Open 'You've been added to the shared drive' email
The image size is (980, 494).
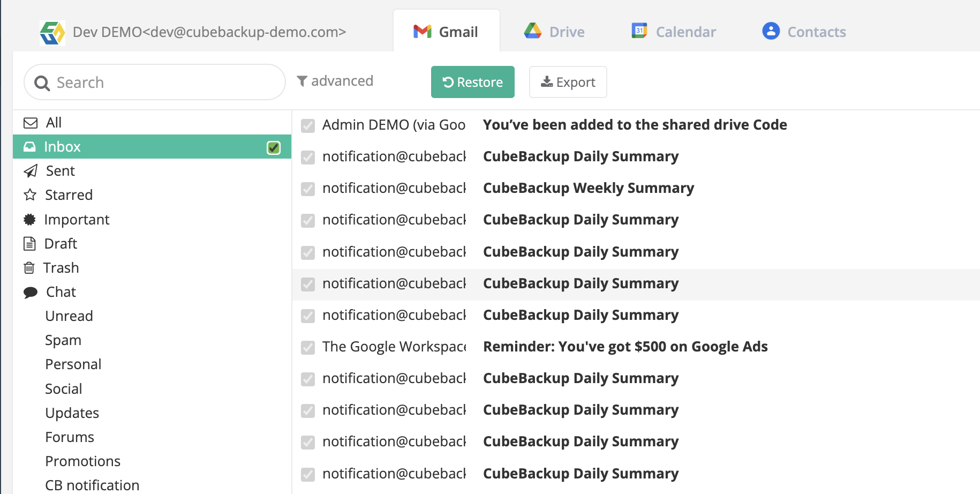point(635,125)
